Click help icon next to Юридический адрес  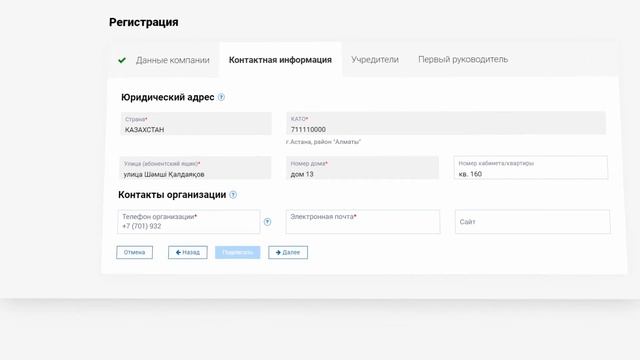click(x=221, y=97)
